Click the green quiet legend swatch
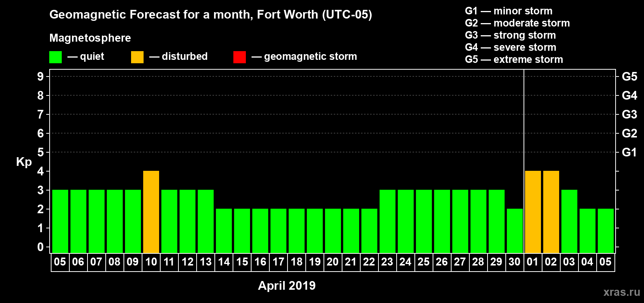 (55, 57)
